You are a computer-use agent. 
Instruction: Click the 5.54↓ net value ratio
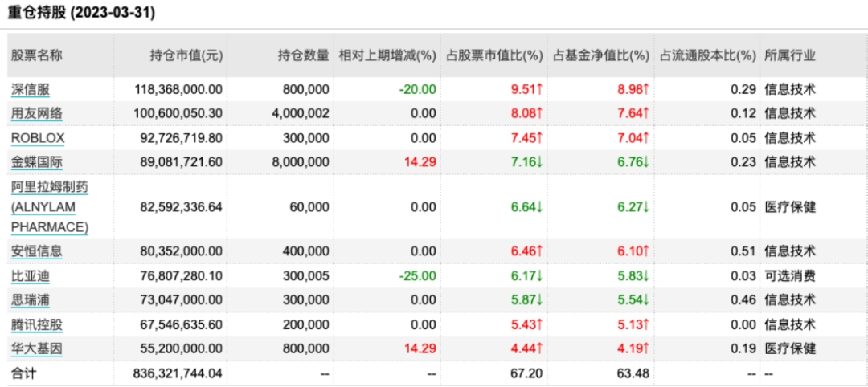tap(634, 300)
